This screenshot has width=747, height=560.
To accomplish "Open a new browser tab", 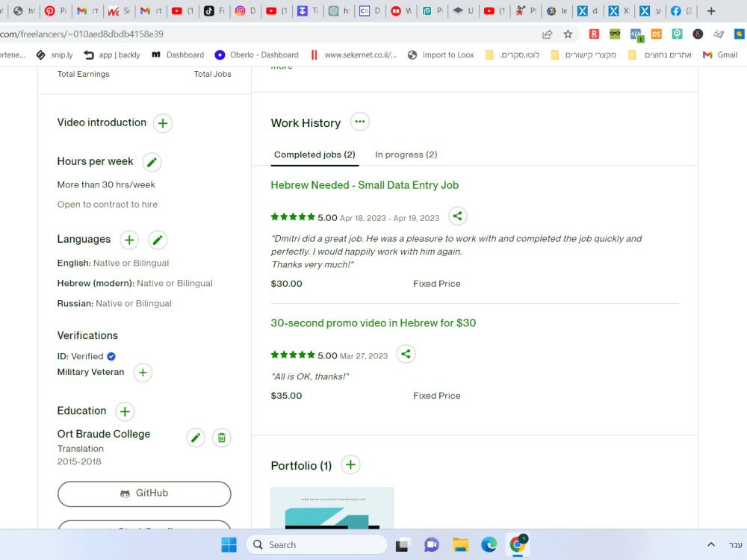I will 711,11.
